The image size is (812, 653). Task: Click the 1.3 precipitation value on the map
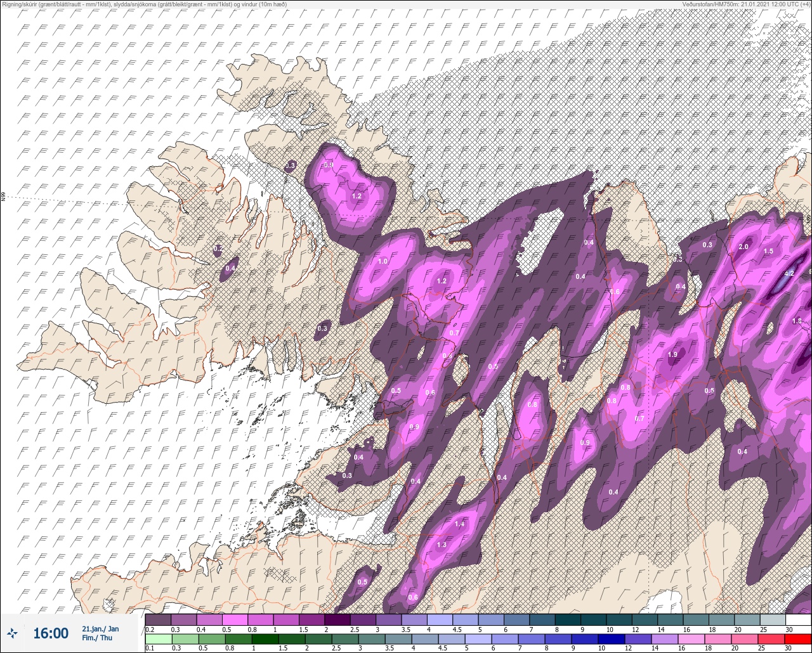[x=442, y=545]
